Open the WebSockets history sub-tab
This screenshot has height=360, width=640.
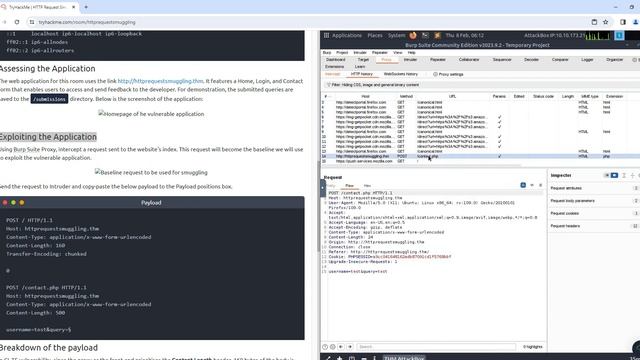(x=400, y=74)
